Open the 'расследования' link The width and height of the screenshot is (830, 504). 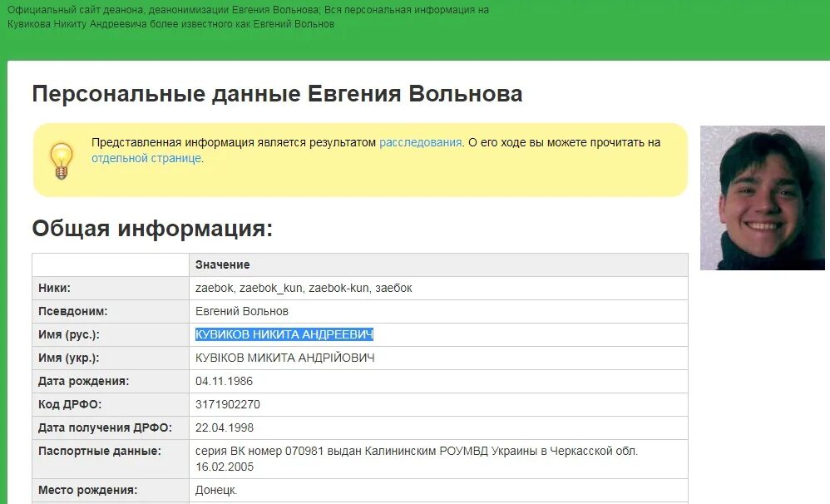tap(420, 142)
